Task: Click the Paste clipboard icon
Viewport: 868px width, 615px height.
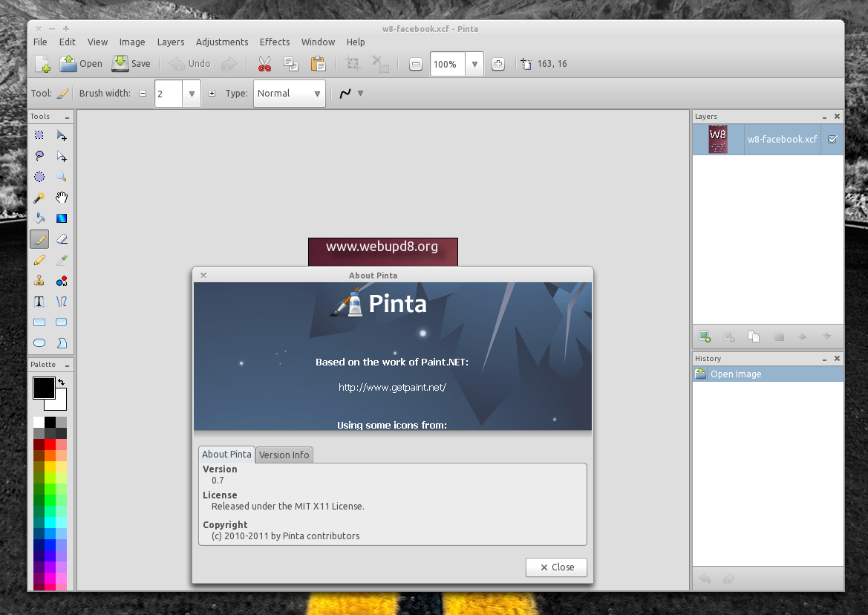Action: pyautogui.click(x=318, y=64)
